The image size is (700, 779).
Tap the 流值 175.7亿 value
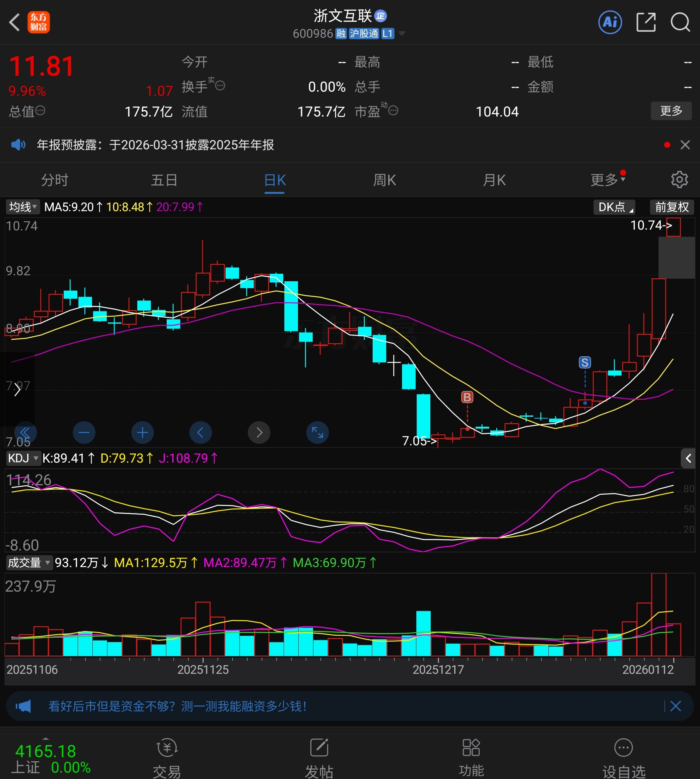click(x=321, y=112)
